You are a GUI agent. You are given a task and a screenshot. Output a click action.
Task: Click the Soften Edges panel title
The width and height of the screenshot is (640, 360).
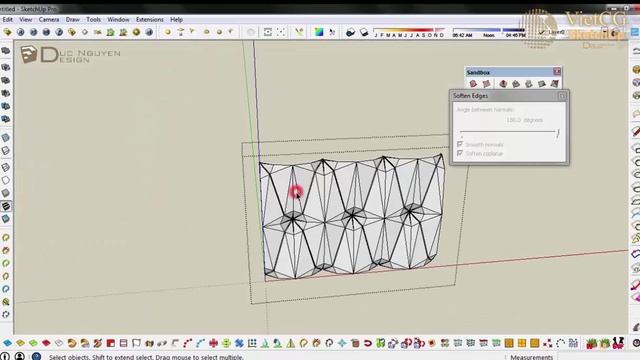click(x=470, y=96)
